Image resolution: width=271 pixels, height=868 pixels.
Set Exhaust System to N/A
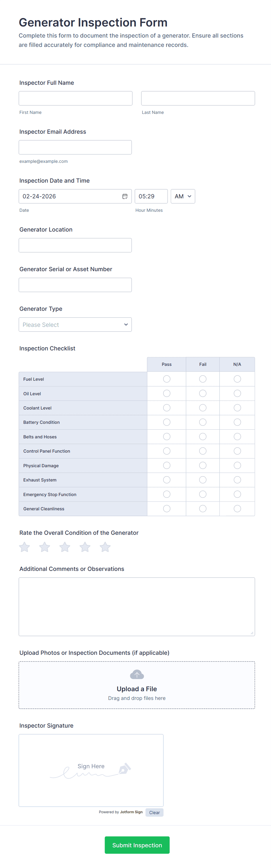tap(237, 480)
